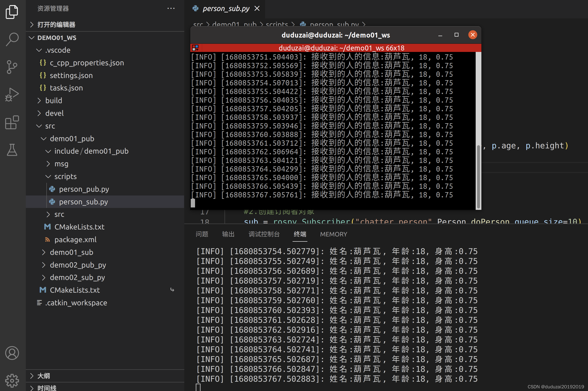Viewport: 588px width, 391px height.
Task: Click the 资源管理器 explorer header title
Action: 53,8
